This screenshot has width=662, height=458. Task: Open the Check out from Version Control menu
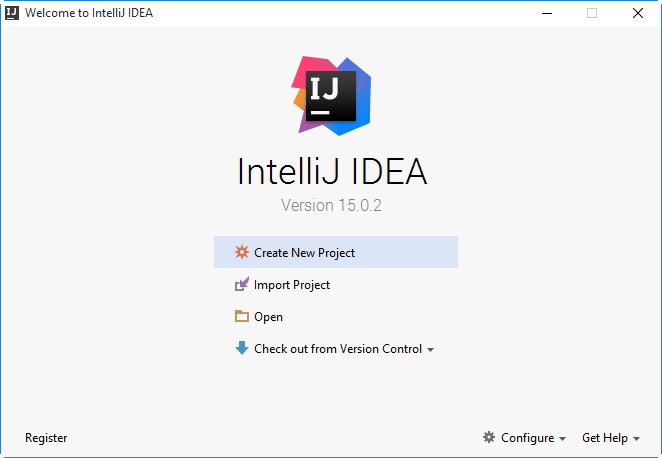(x=338, y=349)
